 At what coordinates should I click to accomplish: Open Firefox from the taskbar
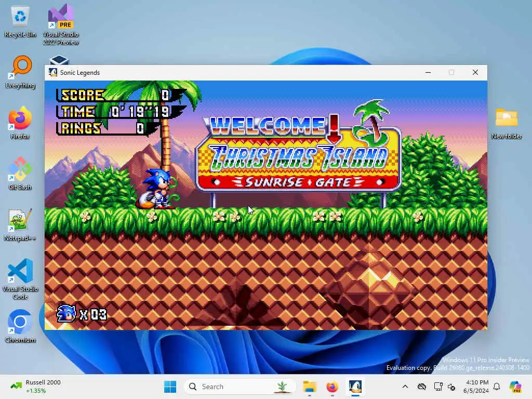(x=332, y=387)
